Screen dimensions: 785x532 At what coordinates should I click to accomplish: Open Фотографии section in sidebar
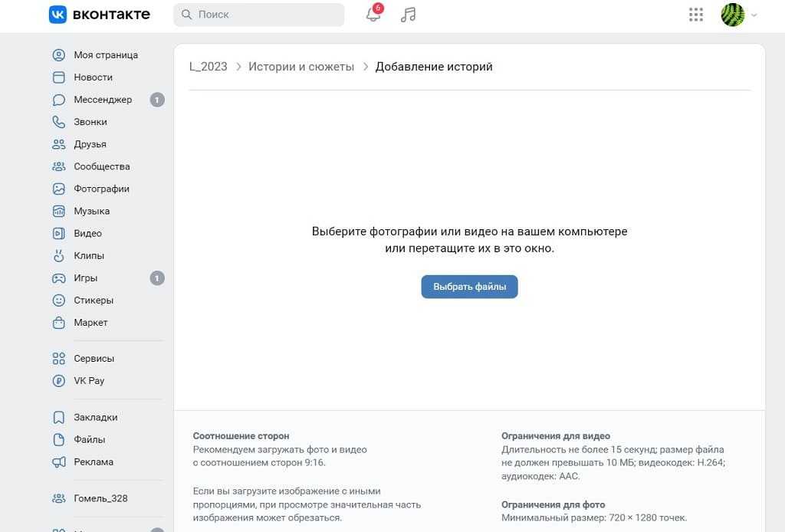click(x=101, y=189)
